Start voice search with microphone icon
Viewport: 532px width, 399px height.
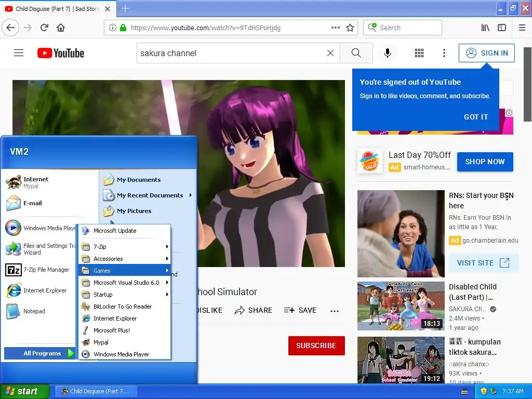[388, 53]
